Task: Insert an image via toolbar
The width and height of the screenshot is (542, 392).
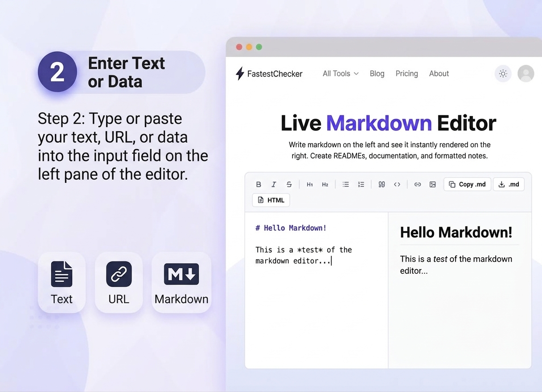Action: coord(432,184)
